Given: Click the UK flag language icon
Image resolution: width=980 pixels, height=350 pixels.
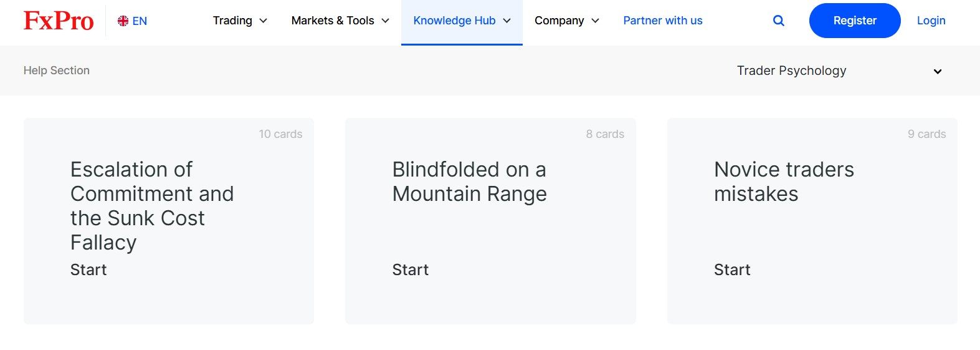Looking at the screenshot, I should tap(123, 21).
